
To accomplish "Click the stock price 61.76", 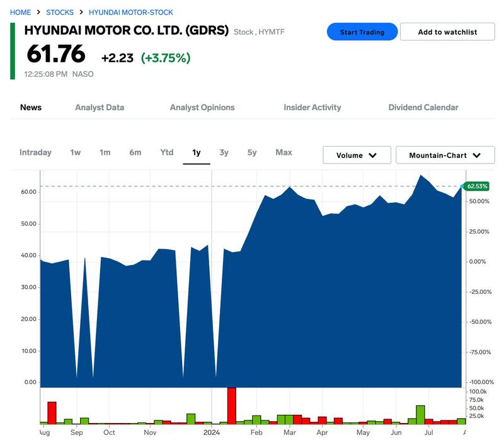I will [x=56, y=54].
